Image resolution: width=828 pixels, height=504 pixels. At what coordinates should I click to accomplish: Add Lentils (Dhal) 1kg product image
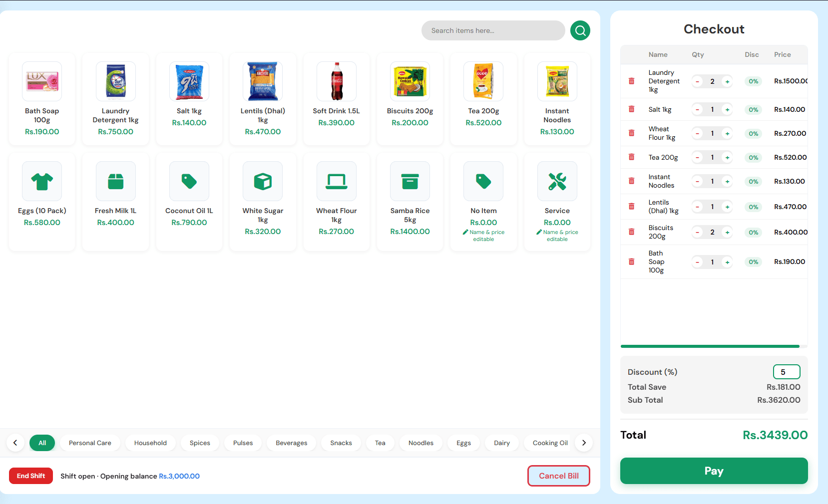263,81
